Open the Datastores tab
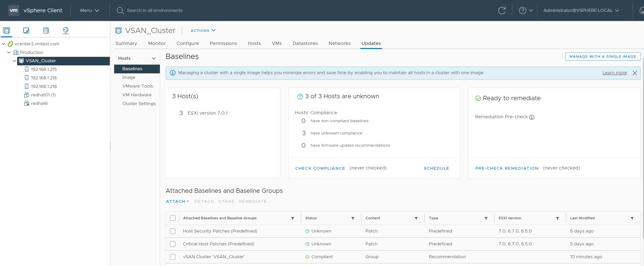The image size is (644, 266). pyautogui.click(x=305, y=43)
